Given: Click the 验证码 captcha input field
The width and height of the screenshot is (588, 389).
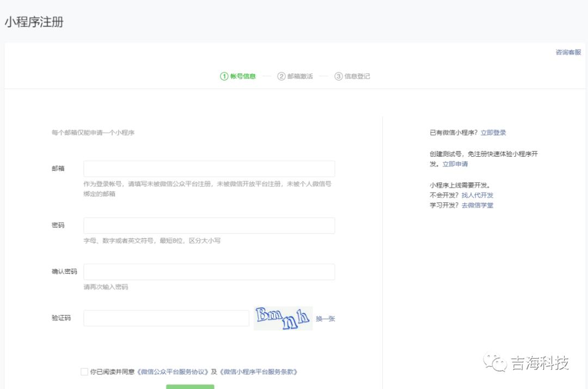Looking at the screenshot, I should click(x=166, y=317).
